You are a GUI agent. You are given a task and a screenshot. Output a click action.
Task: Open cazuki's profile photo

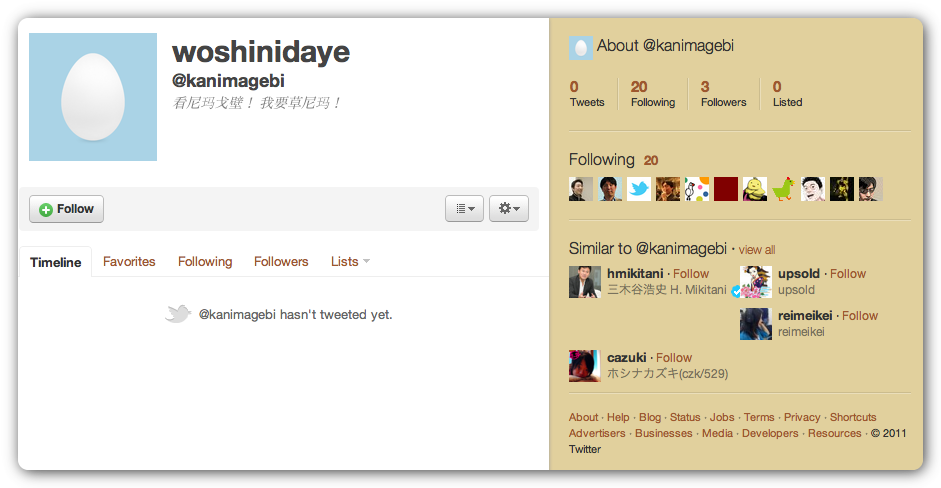point(585,366)
